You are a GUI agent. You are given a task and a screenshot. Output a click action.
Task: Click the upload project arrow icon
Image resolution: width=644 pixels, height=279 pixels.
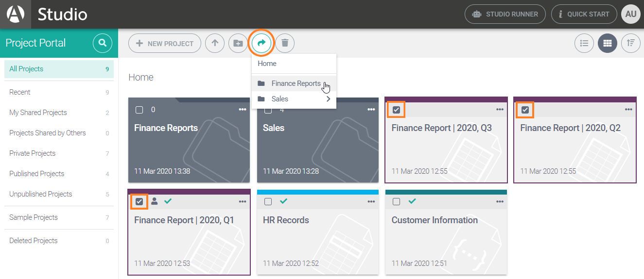click(215, 43)
